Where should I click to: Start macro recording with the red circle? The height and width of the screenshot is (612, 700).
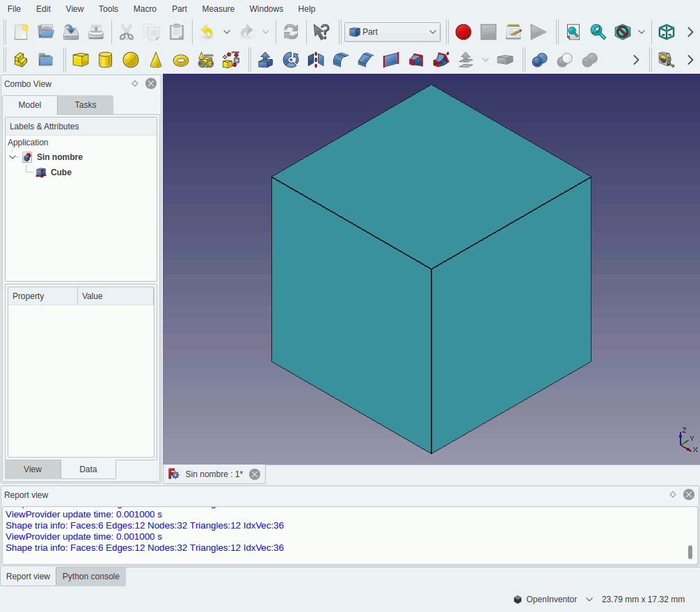click(x=463, y=32)
